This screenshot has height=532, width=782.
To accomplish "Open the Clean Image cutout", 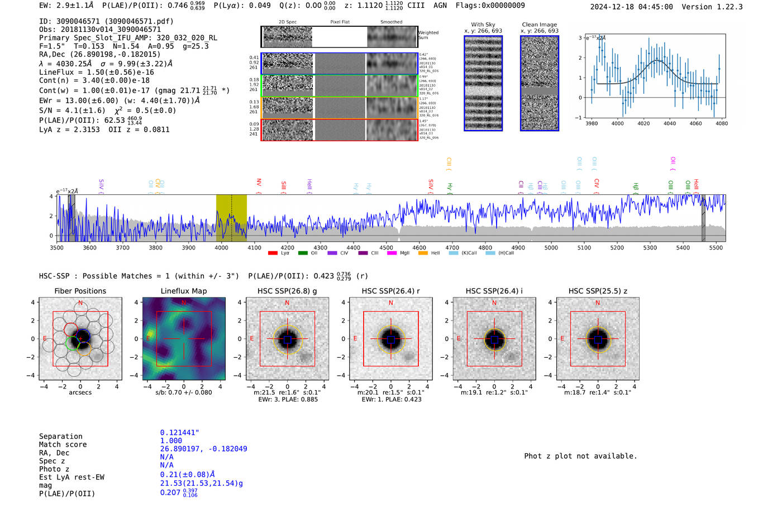I will [540, 83].
